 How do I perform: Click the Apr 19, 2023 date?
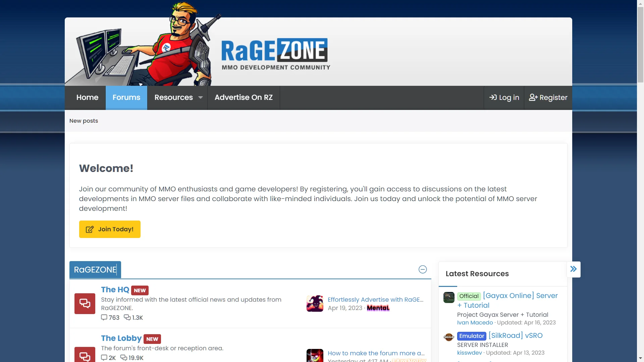(x=345, y=308)
